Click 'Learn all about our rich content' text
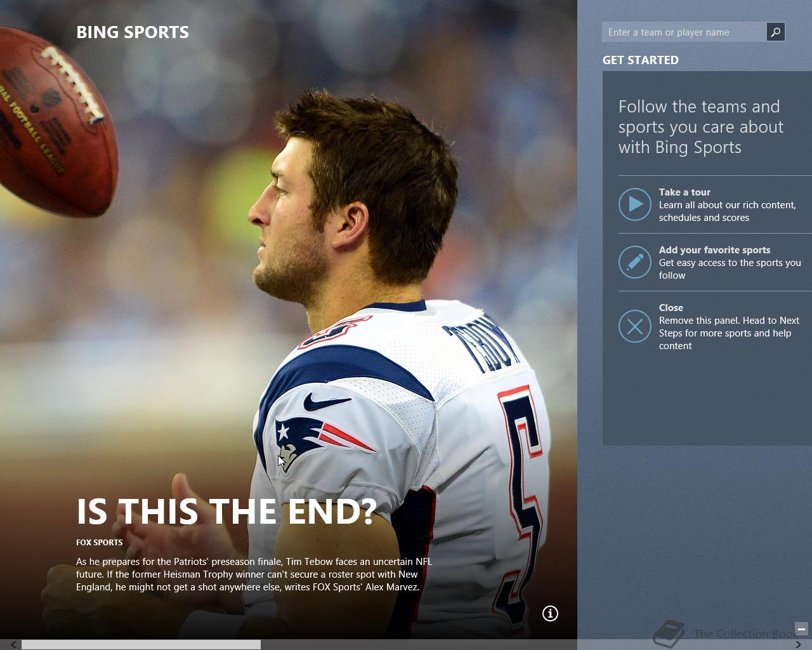812x650 pixels. pos(727,211)
